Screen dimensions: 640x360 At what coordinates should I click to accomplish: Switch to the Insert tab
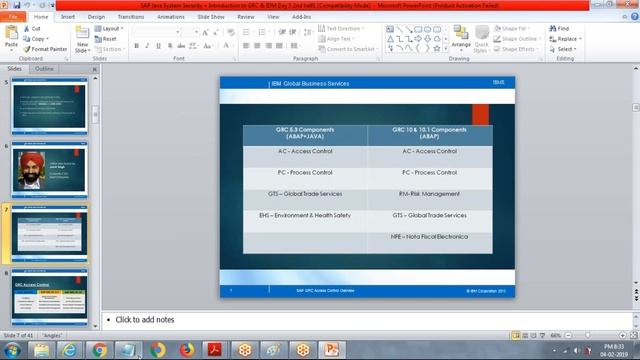click(x=68, y=17)
